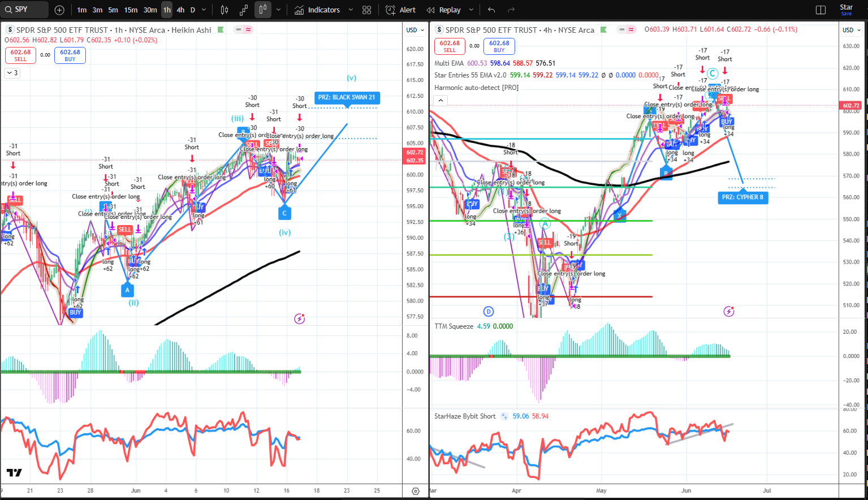The image size is (868, 500).
Task: Click the redo arrow icon
Action: (511, 10)
